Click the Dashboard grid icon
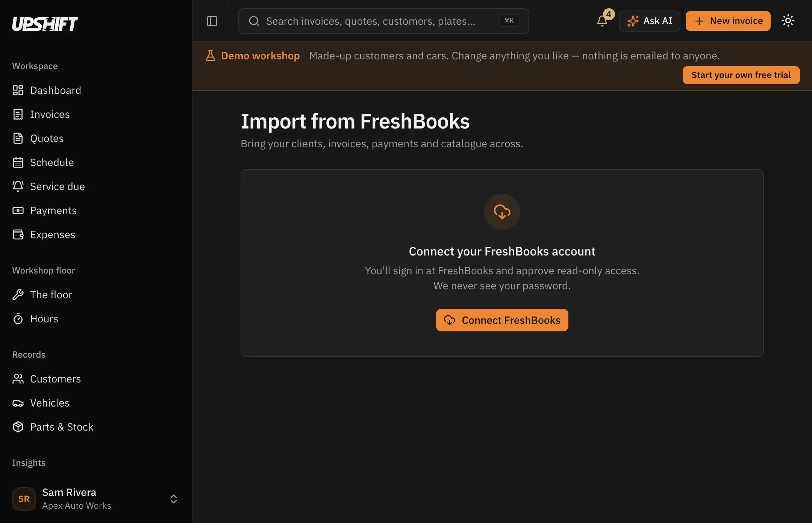Image resolution: width=812 pixels, height=523 pixels. 18,90
